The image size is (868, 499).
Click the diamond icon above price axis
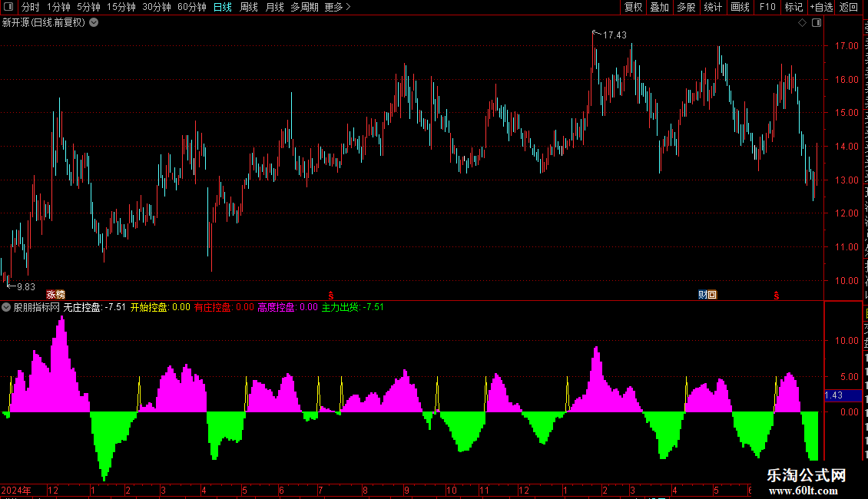click(802, 23)
